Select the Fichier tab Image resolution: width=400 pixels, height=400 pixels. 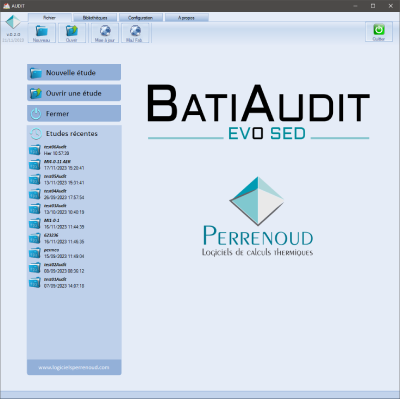pyautogui.click(x=50, y=17)
